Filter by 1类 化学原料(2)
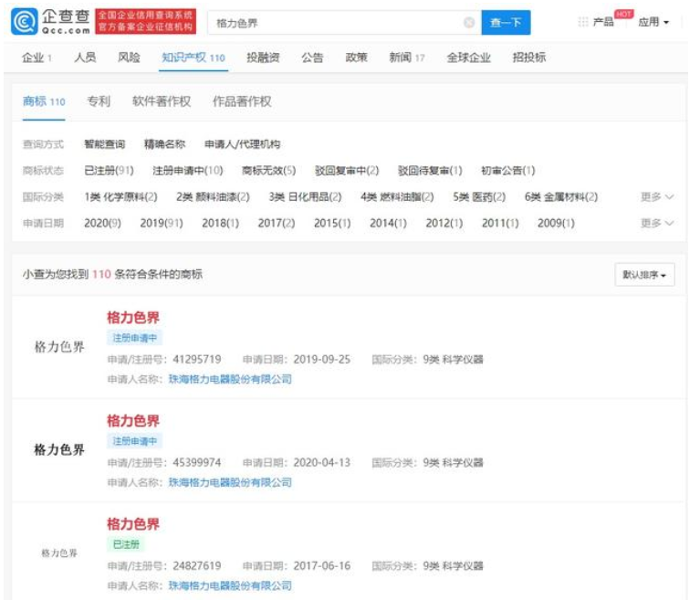This screenshot has width=700, height=600. 120,196
